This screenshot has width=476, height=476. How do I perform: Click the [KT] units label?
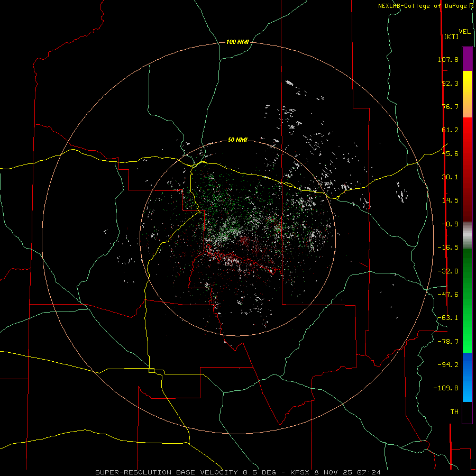coord(451,36)
